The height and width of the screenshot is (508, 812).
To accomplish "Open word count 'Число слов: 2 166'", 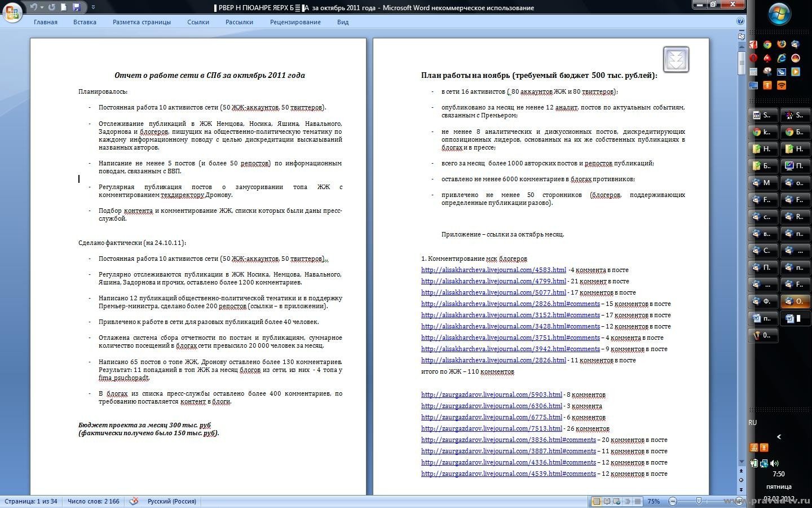I will 94,501.
